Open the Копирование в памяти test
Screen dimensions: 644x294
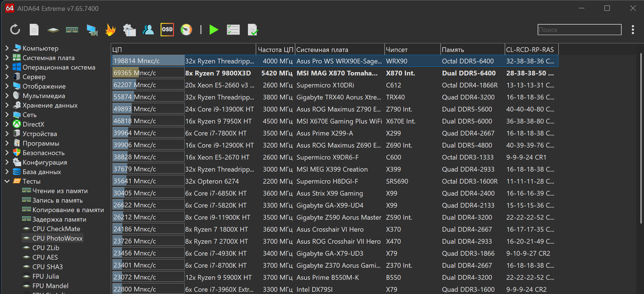pyautogui.click(x=68, y=210)
